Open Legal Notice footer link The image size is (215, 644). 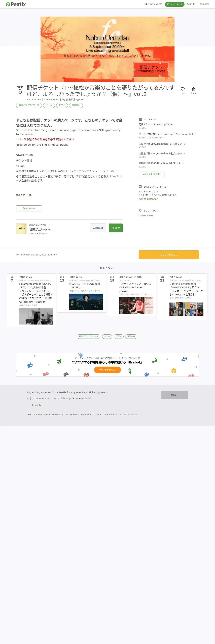pyautogui.click(x=87, y=414)
